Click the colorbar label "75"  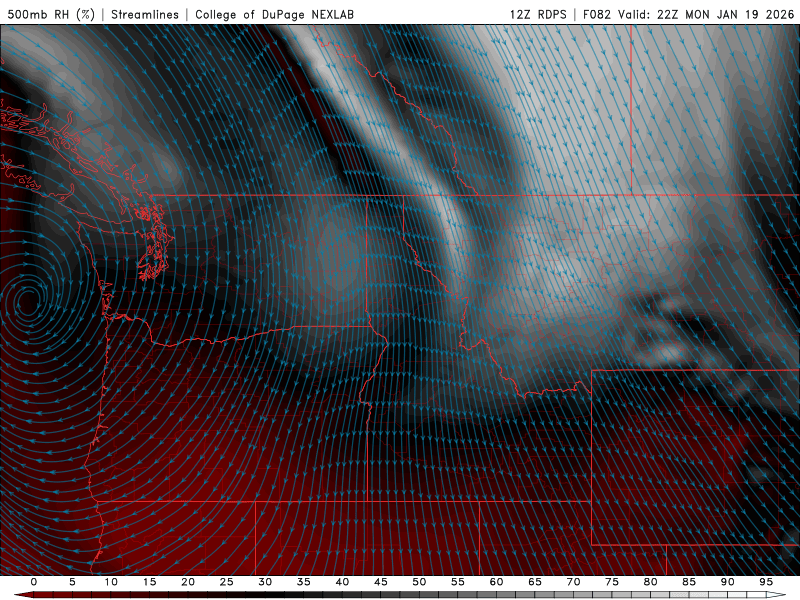click(x=612, y=582)
